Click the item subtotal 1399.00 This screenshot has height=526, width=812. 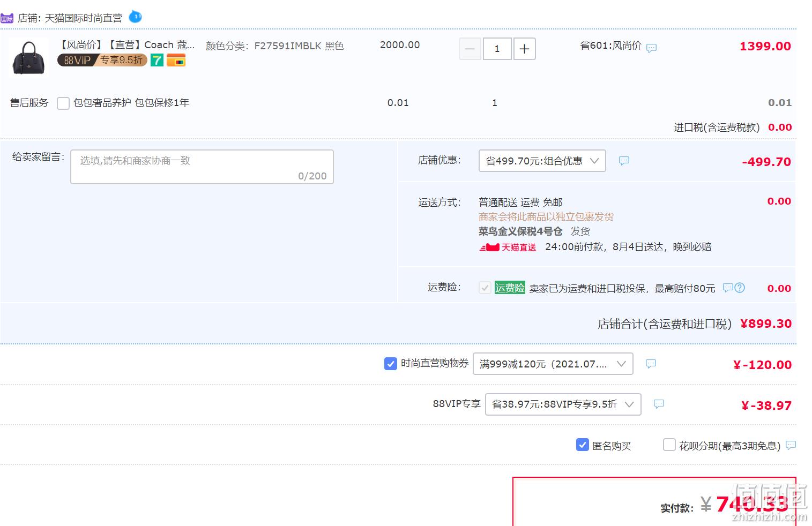[x=765, y=46]
